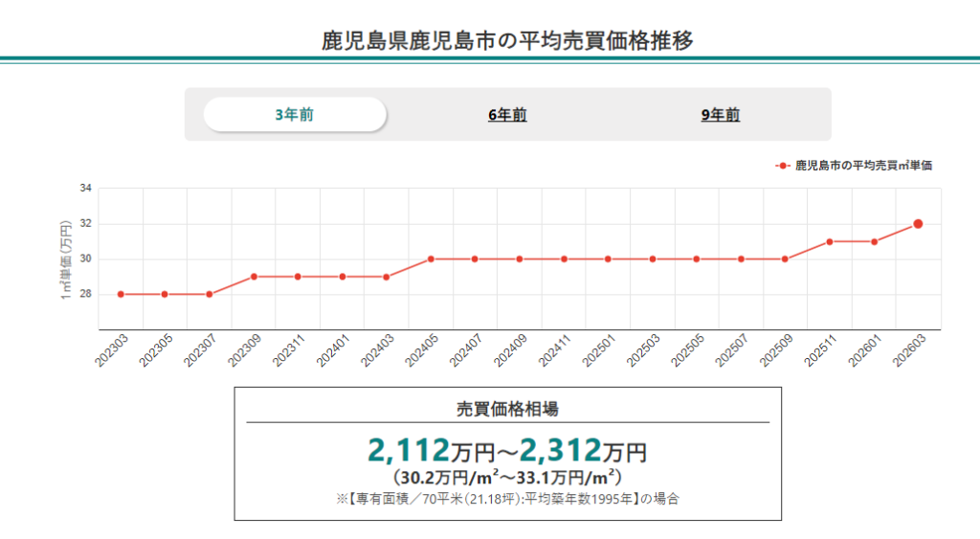
Task: Click the 32 y-axis value
Action: 85,223
